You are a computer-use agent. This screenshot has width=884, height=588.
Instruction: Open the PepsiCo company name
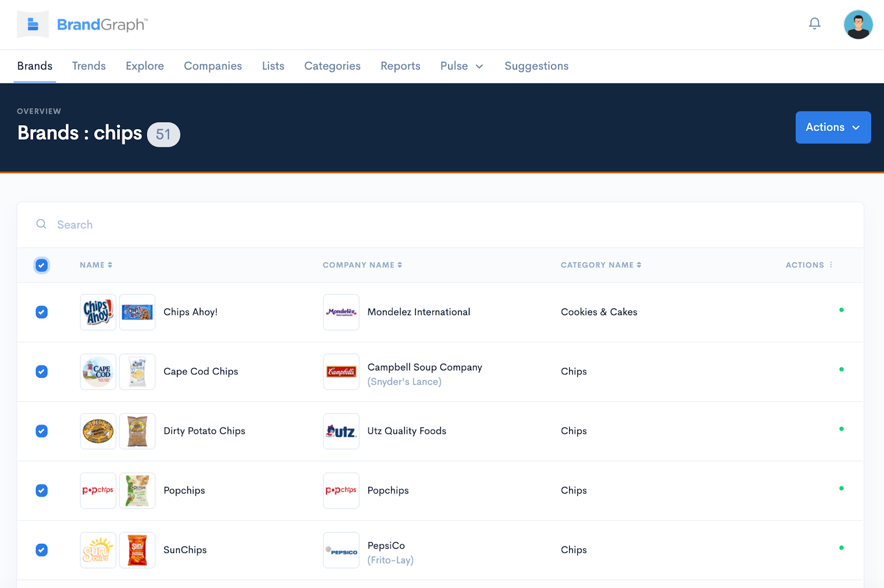tap(386, 545)
